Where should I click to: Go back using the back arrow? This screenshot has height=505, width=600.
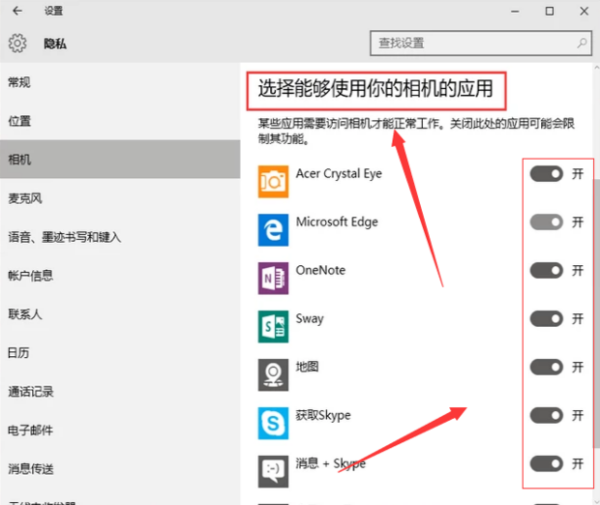[x=17, y=11]
